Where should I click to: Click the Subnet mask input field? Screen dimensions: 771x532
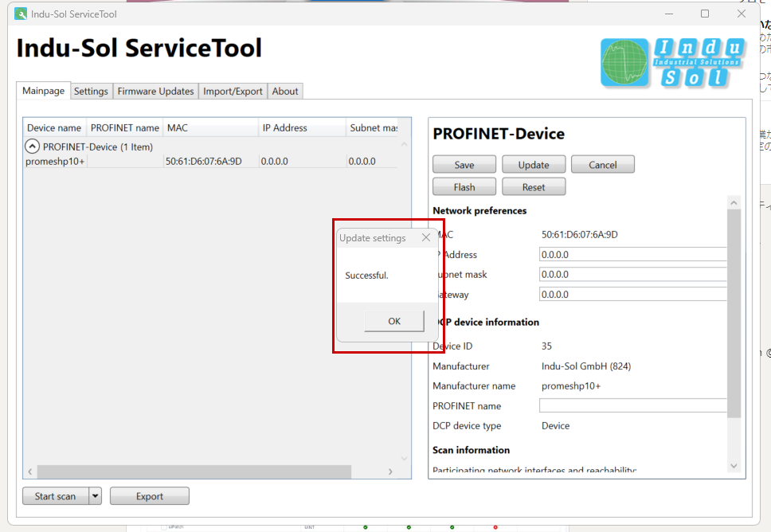[x=633, y=274]
